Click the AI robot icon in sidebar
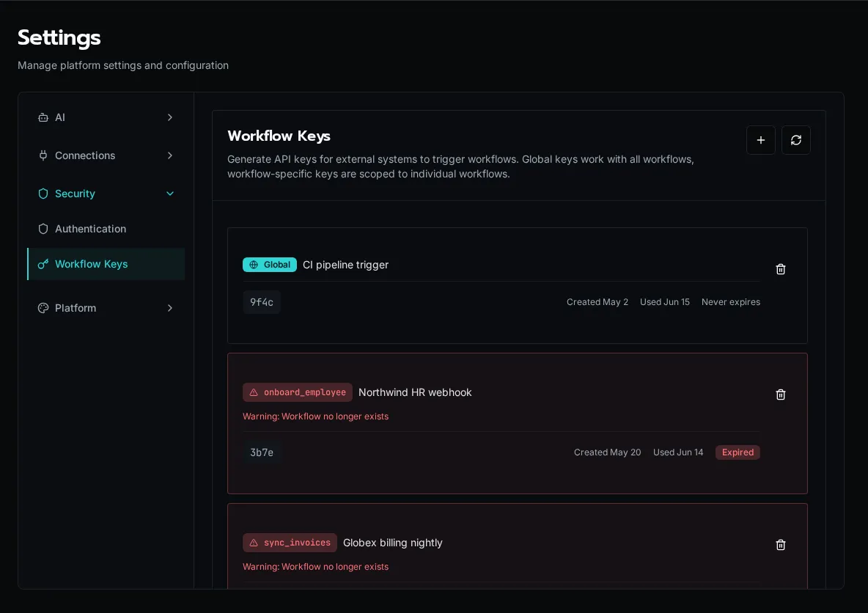This screenshot has width=868, height=613. [43, 117]
